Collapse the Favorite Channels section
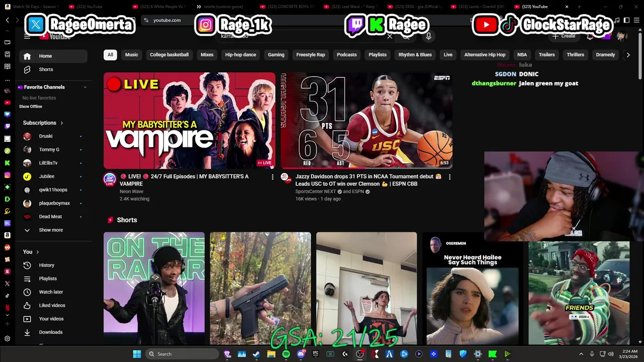Screen dimensions: 644x362 pos(85,87)
